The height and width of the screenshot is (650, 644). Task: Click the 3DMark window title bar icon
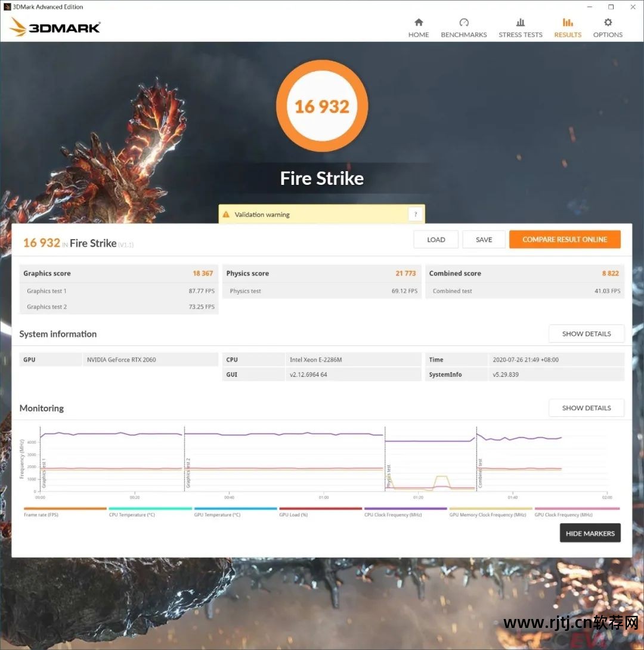7,7
